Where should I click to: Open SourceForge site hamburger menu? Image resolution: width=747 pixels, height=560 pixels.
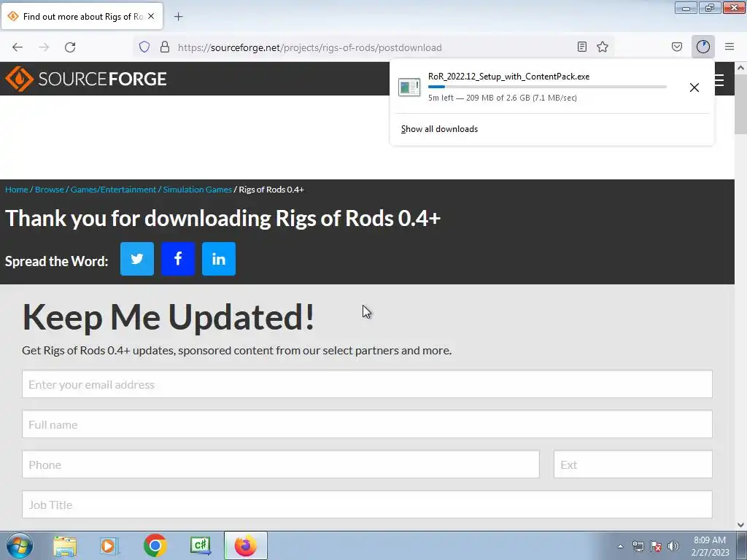click(720, 80)
